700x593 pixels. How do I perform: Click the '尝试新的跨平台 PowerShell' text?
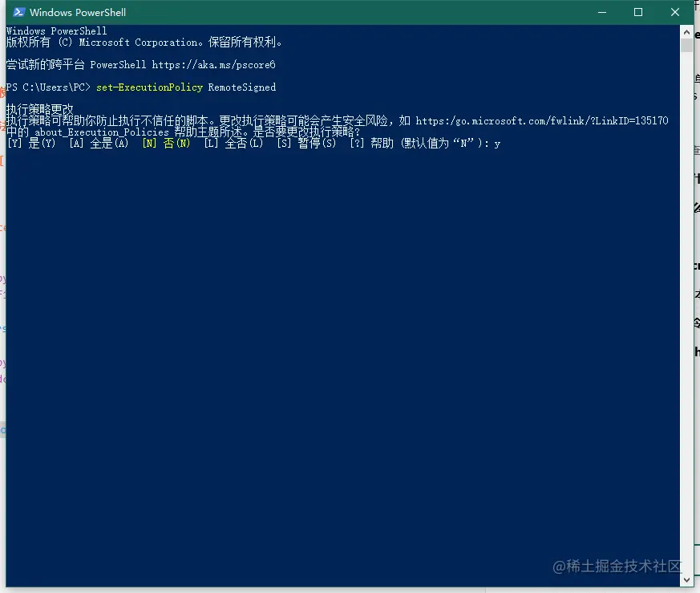point(76,65)
